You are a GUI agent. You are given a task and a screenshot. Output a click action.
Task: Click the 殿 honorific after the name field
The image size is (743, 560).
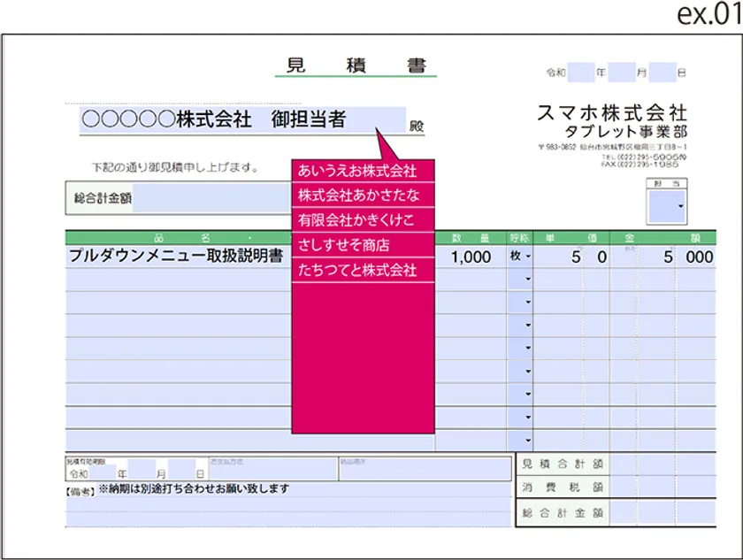[417, 126]
